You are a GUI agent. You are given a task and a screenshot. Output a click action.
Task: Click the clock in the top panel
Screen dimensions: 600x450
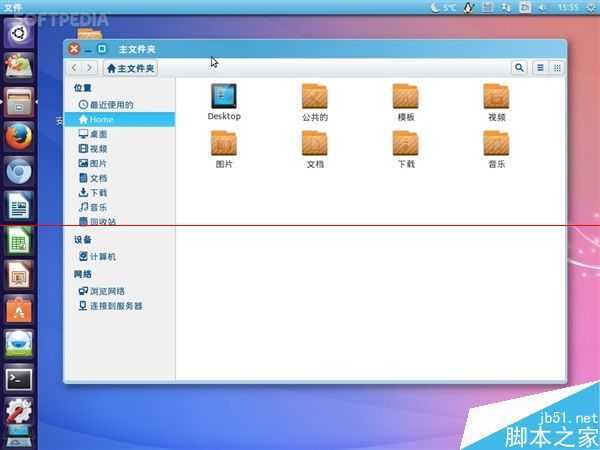pos(568,7)
